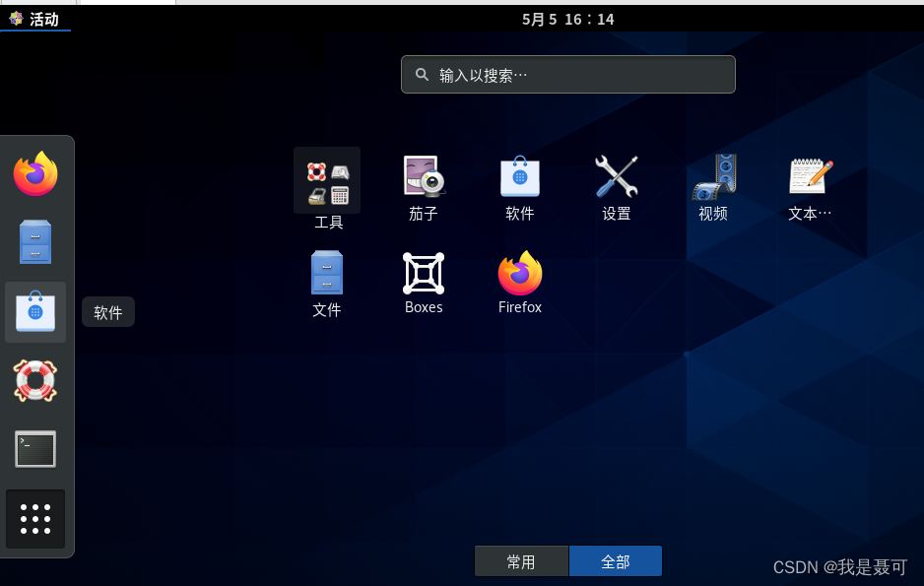The height and width of the screenshot is (586, 924).
Task: Open 软件 from the app grid
Action: click(x=519, y=177)
